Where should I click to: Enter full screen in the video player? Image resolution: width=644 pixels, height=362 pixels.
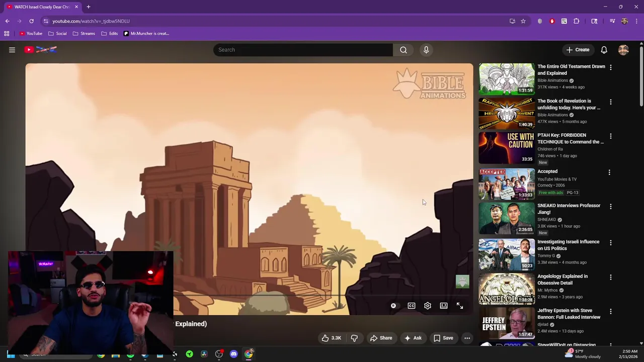460,306
